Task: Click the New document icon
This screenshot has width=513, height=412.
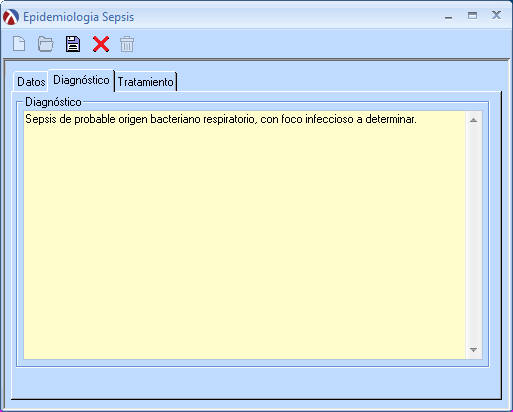Action: [x=19, y=44]
